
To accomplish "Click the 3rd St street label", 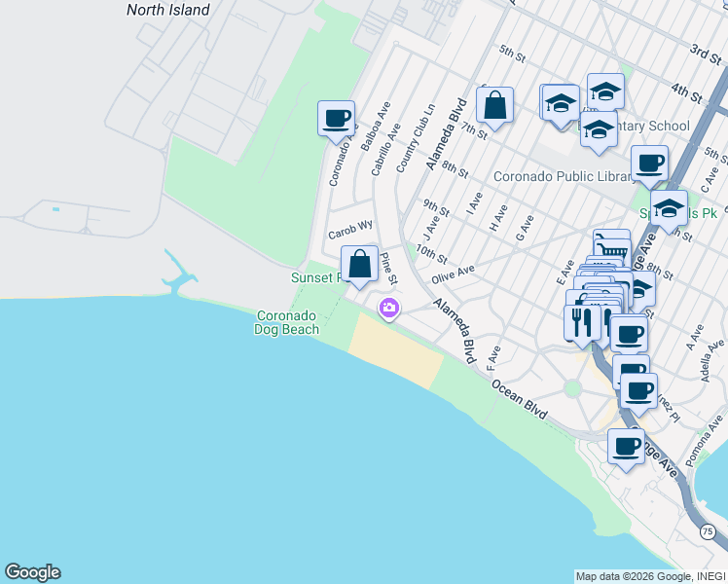I will click(706, 54).
